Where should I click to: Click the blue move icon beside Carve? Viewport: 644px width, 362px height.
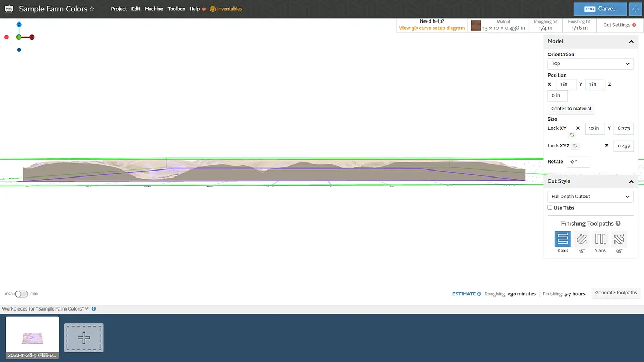pyautogui.click(x=636, y=9)
